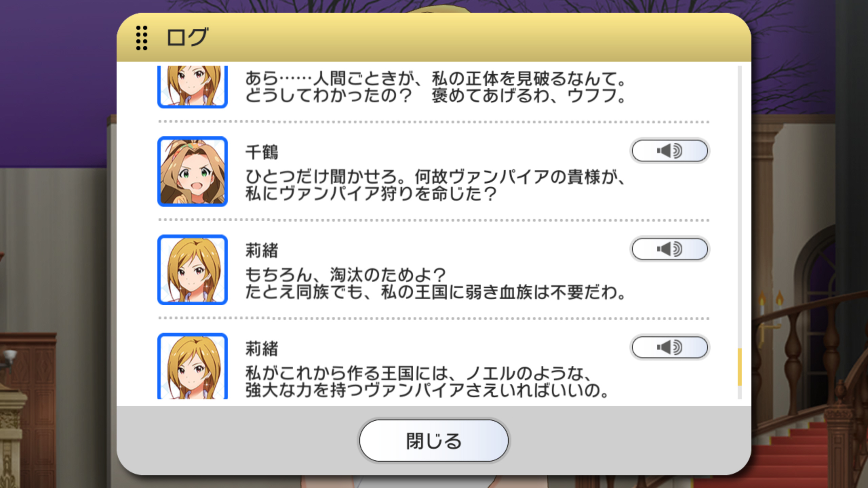Click the scrollbar track above the yellow thumb
The width and height of the screenshot is (868, 488).
(740, 207)
